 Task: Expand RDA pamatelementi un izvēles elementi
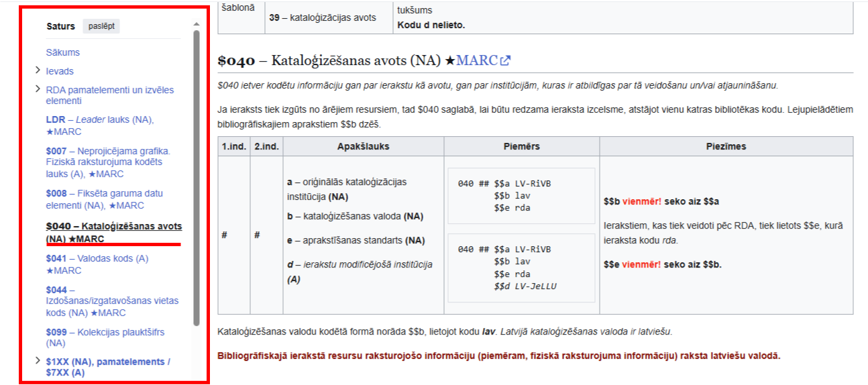[37, 89]
